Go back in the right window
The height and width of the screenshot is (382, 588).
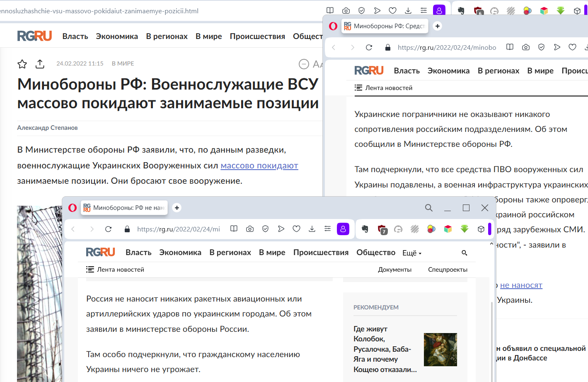[334, 47]
